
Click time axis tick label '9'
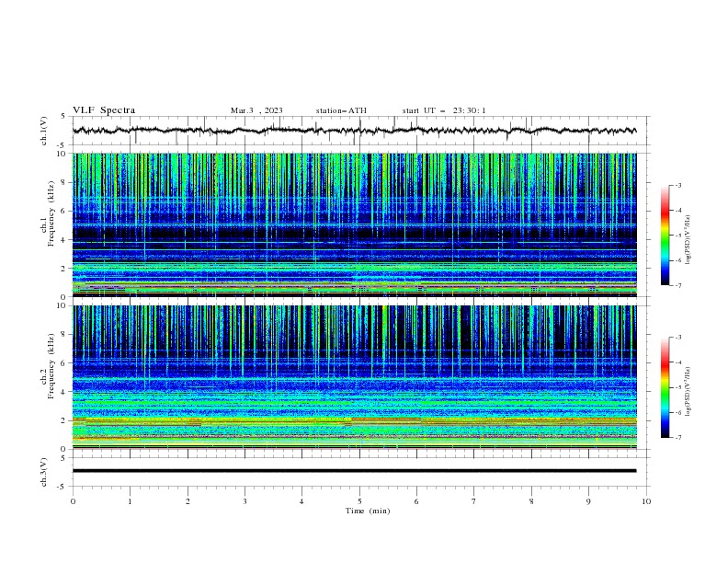(588, 501)
